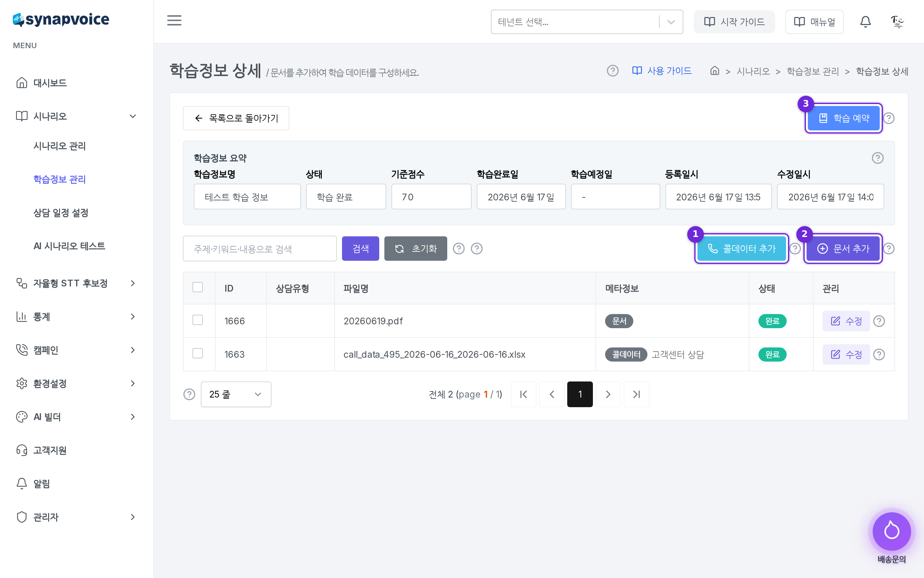Check the row 1663 checkbox
Screen dimensions: 924x578
pos(197,353)
